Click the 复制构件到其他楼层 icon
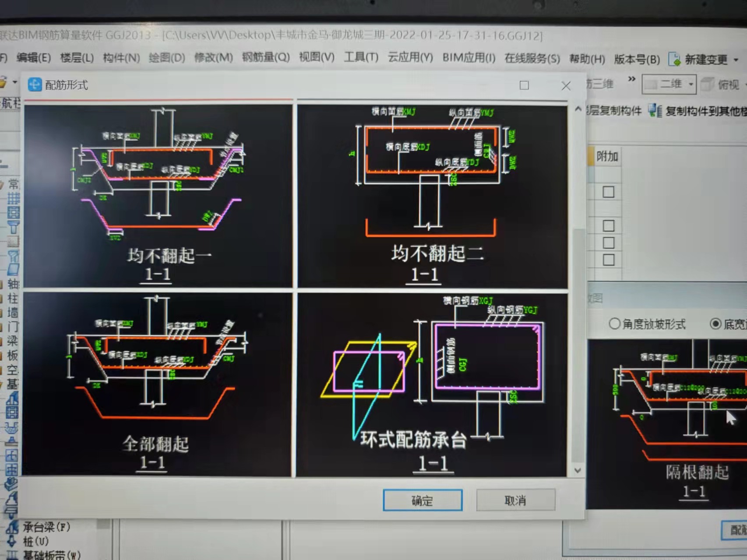 pos(655,111)
